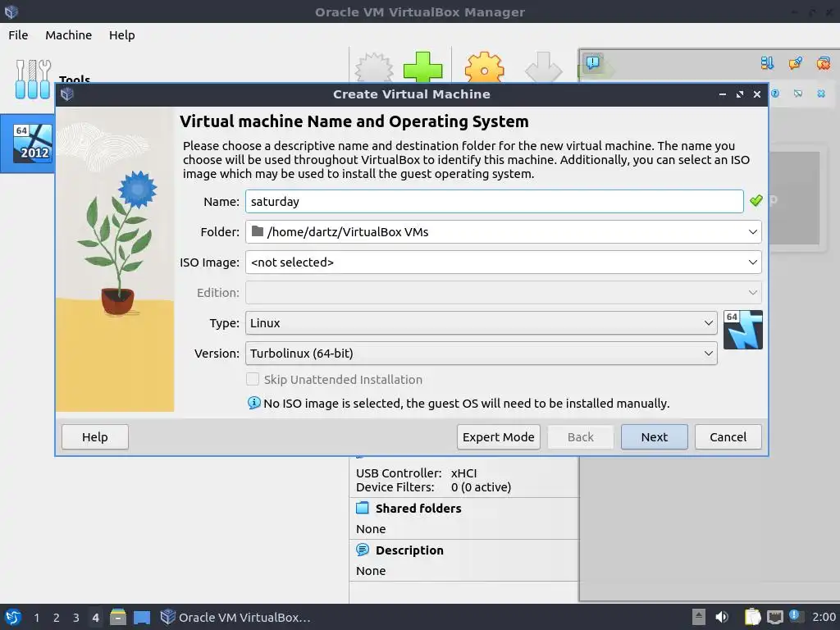Screen dimensions: 840x630
Task: Toggle the Skip Unattended Installation checkbox
Action: point(253,379)
